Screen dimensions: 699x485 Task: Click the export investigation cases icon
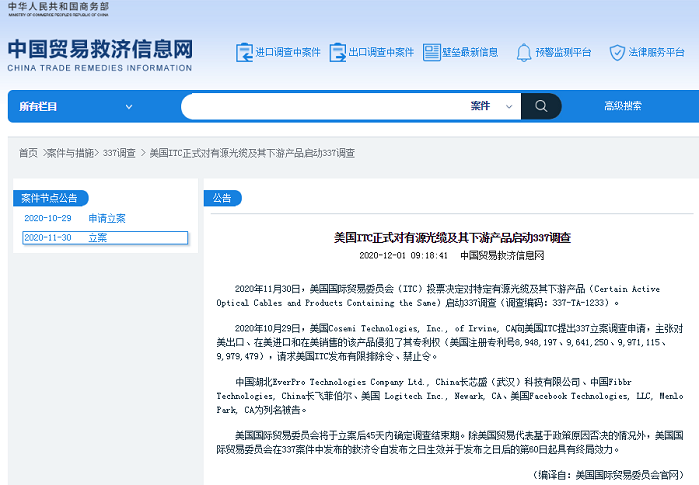tap(337, 53)
